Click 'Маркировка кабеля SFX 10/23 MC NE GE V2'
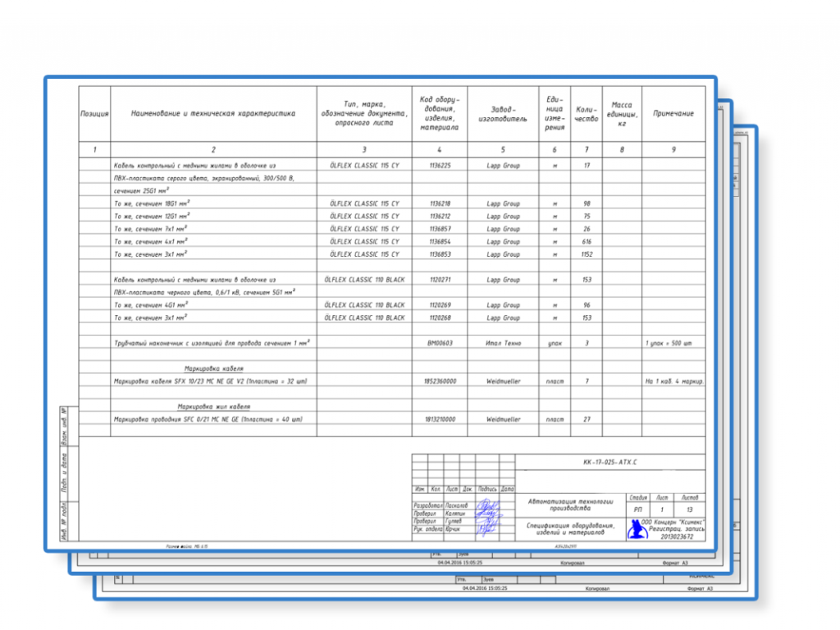This screenshot has width=840, height=630. tap(210, 381)
